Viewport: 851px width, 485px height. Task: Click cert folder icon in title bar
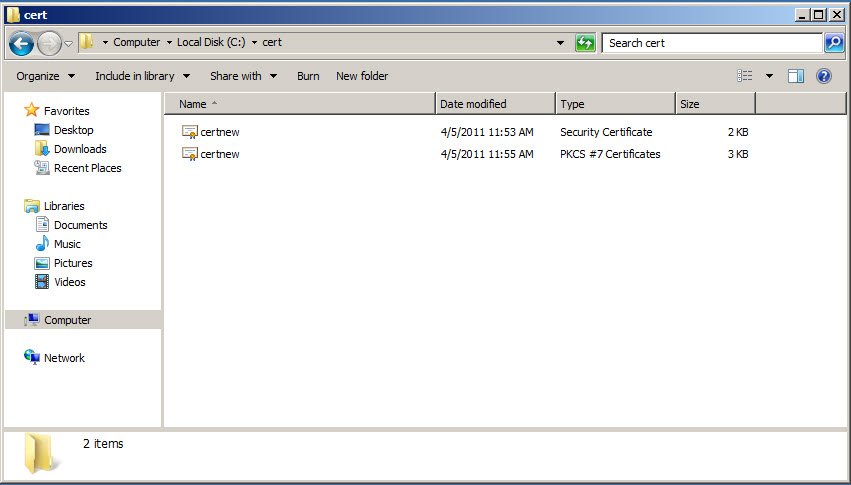[x=14, y=15]
